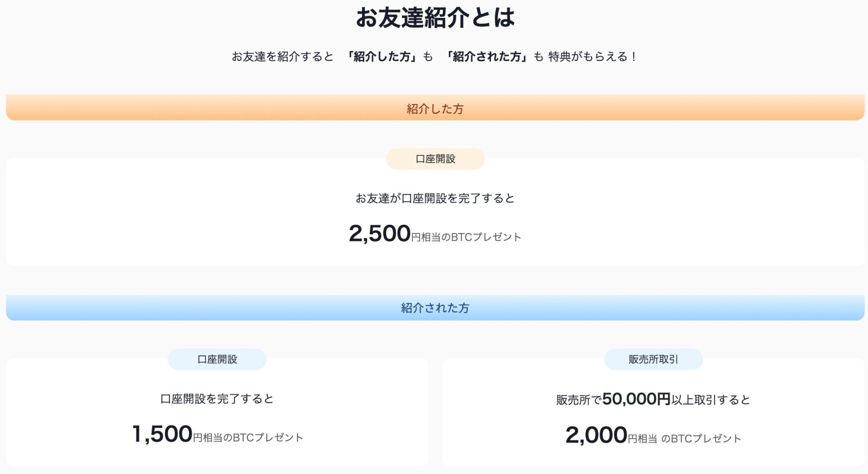The image size is (868, 474).
Task: Click the bold 50,000円 trading threshold text
Action: [x=637, y=399]
